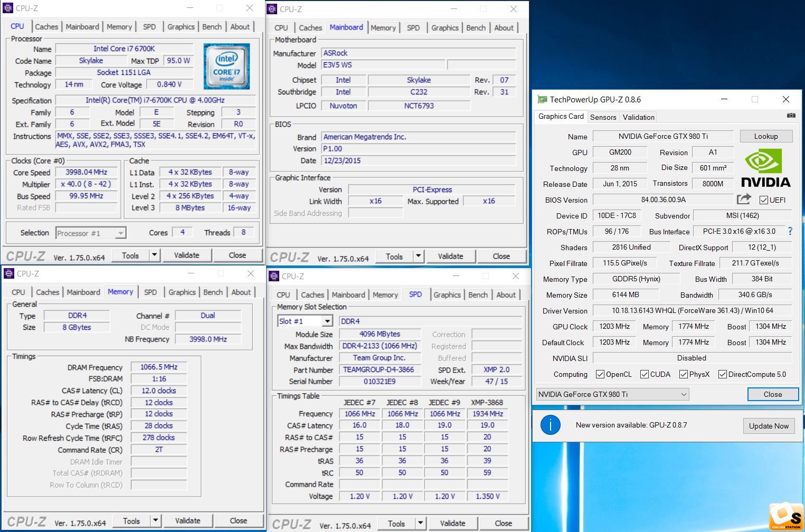Open About tab in Memory window
Image resolution: width=805 pixels, height=532 pixels.
coord(241,292)
